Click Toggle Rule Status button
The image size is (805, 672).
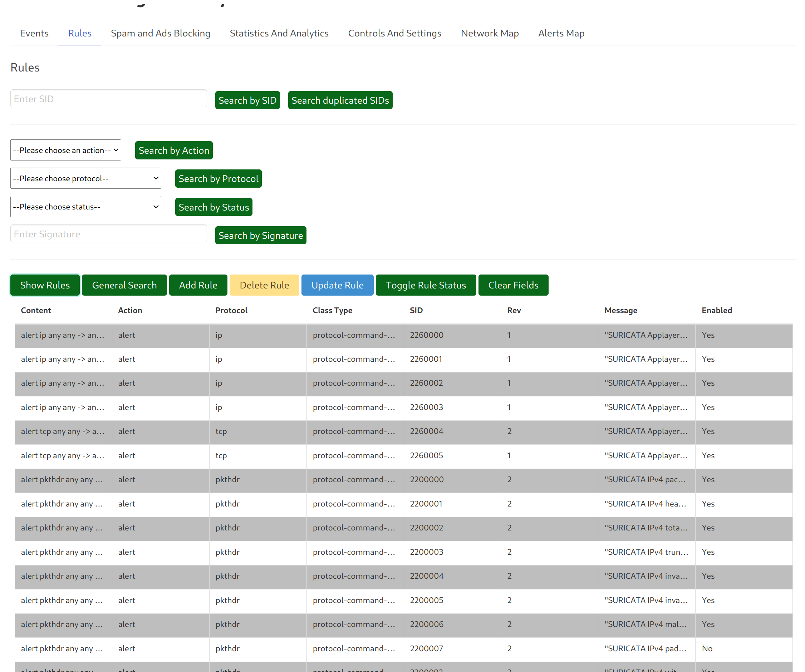coord(426,286)
